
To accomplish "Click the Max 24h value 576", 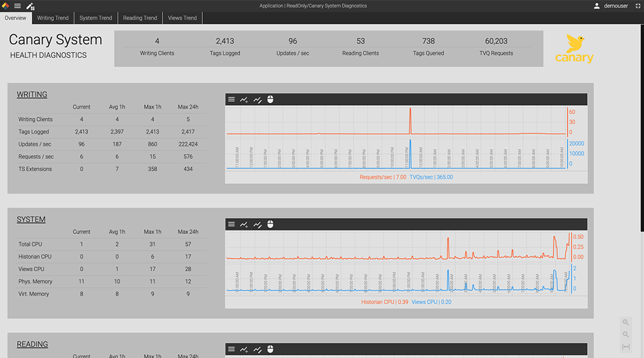I will point(188,156).
